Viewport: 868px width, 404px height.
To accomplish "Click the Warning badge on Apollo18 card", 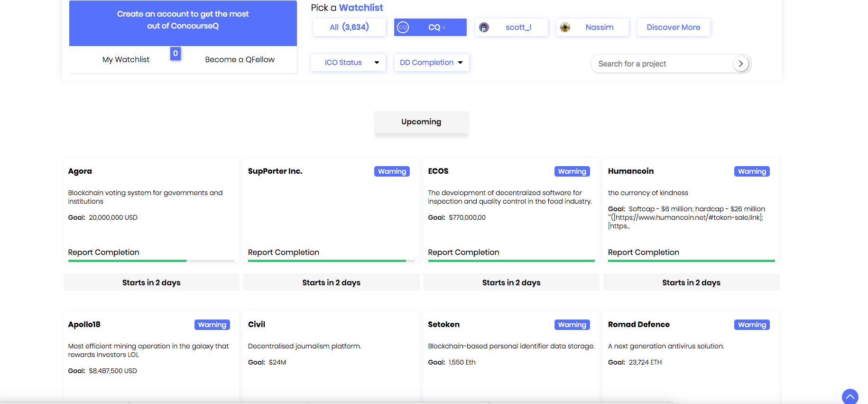I will coord(212,325).
